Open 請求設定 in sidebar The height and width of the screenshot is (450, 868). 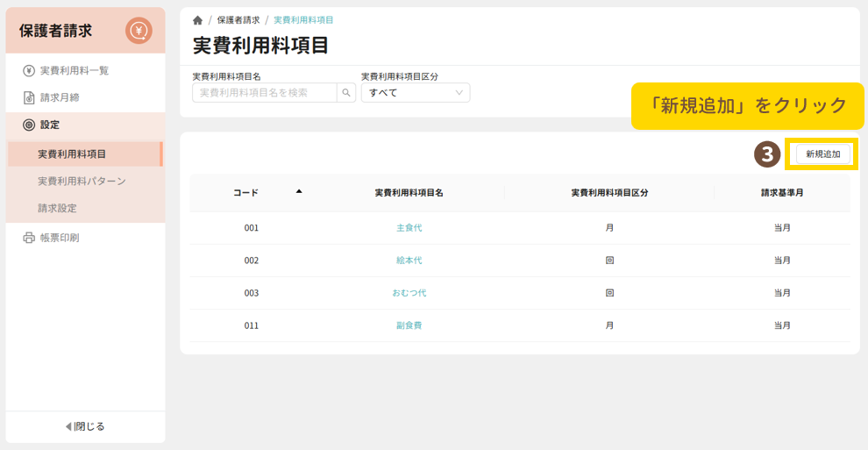(57, 209)
